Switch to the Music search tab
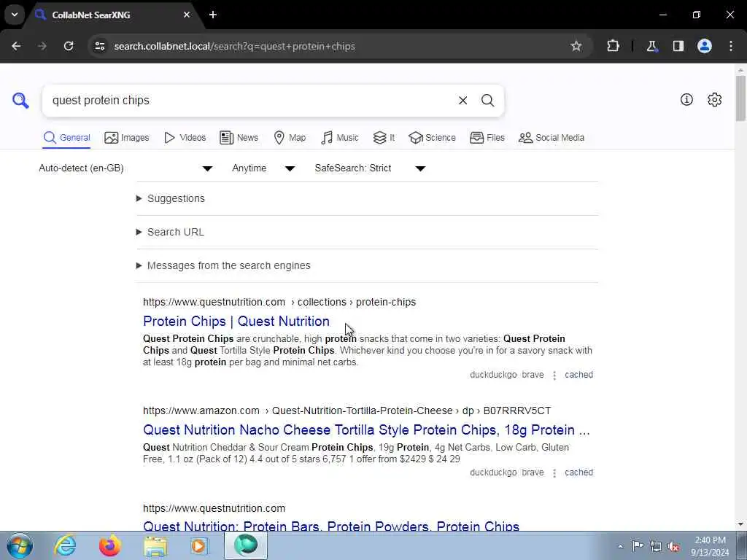 [340, 138]
